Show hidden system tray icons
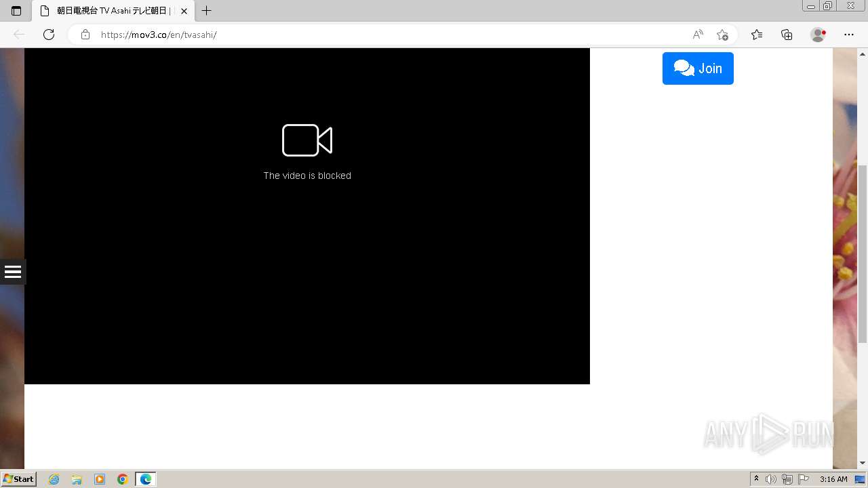868x488 pixels. 756,479
